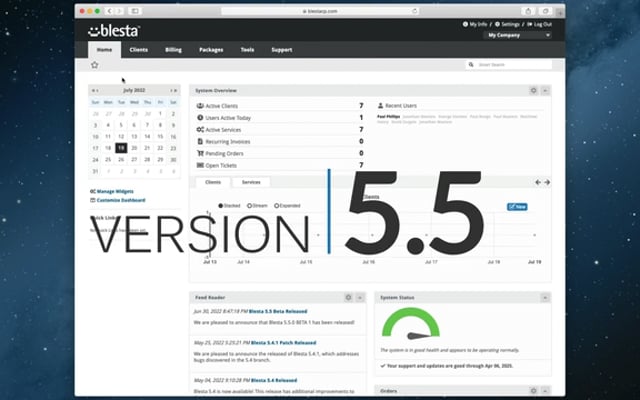Image resolution: width=640 pixels, height=400 pixels.
Task: Open the My Info link
Action: click(475, 24)
